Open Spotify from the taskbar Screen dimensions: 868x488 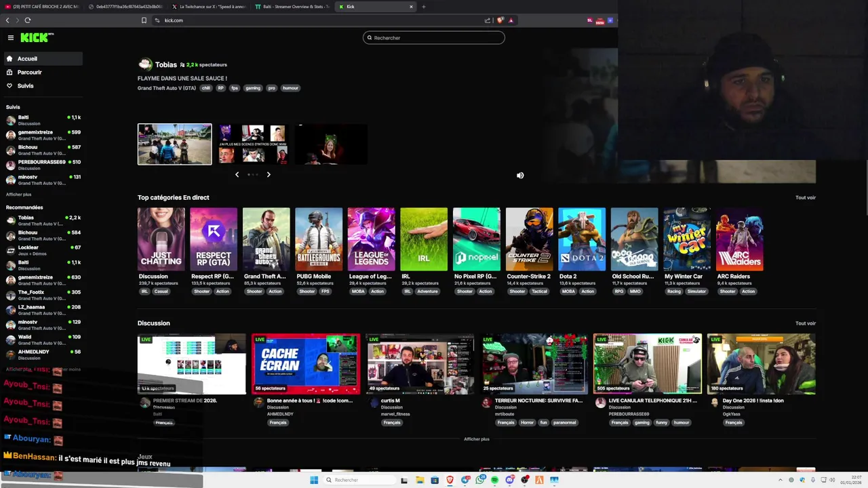(494, 480)
